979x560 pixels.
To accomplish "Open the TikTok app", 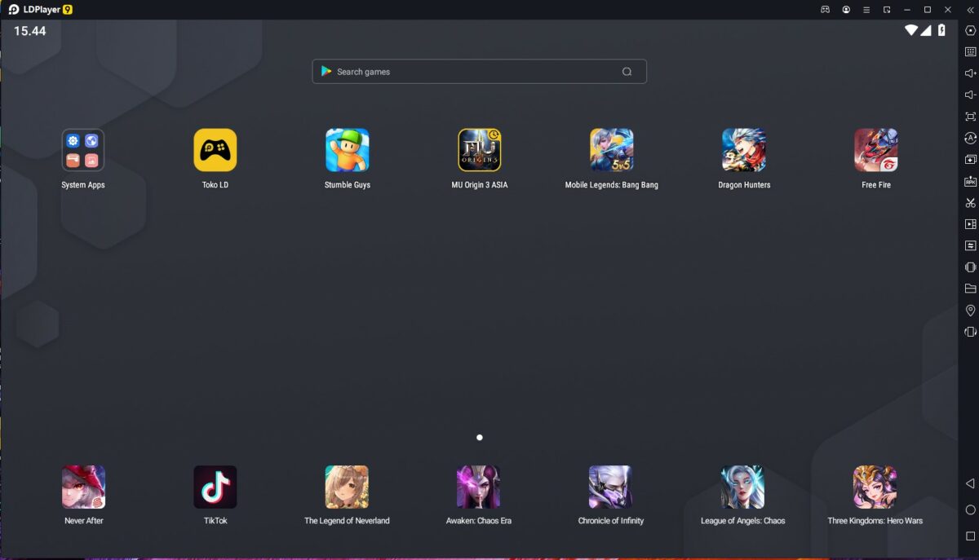I will pos(215,487).
